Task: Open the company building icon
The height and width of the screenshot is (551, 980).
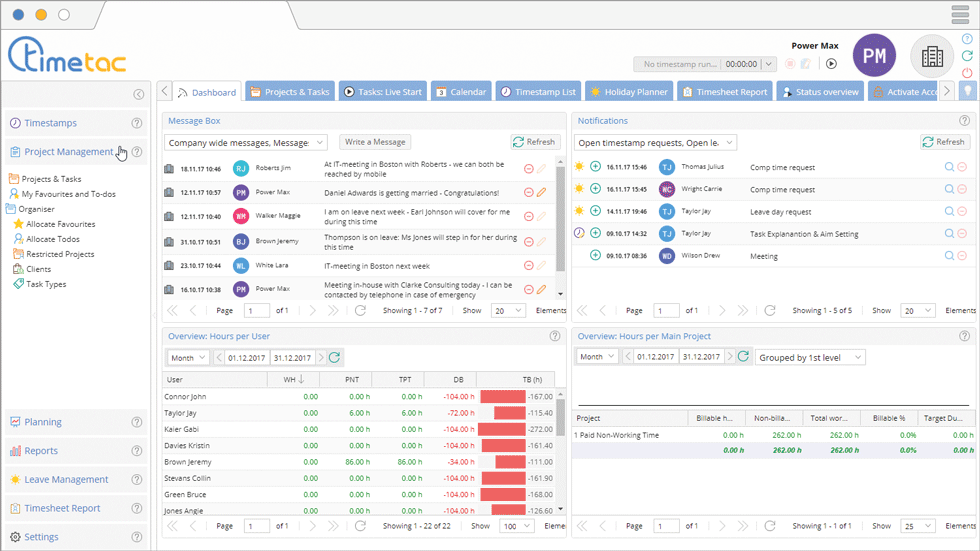Action: click(932, 56)
